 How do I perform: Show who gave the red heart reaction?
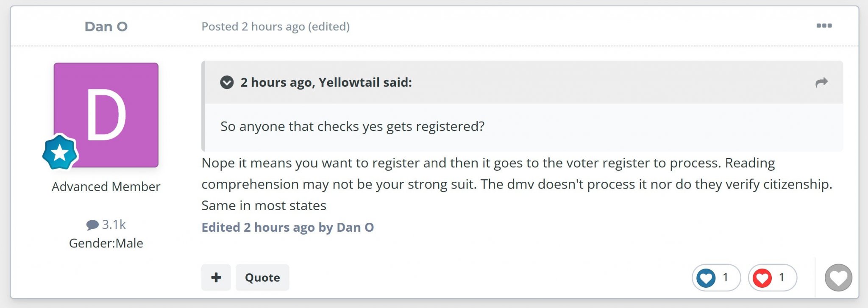coord(762,278)
